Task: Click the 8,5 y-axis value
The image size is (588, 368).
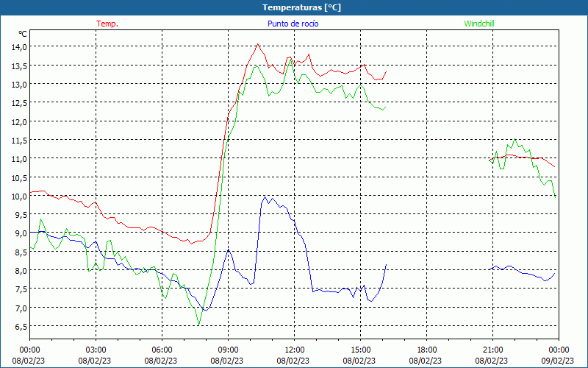Action: (x=21, y=252)
